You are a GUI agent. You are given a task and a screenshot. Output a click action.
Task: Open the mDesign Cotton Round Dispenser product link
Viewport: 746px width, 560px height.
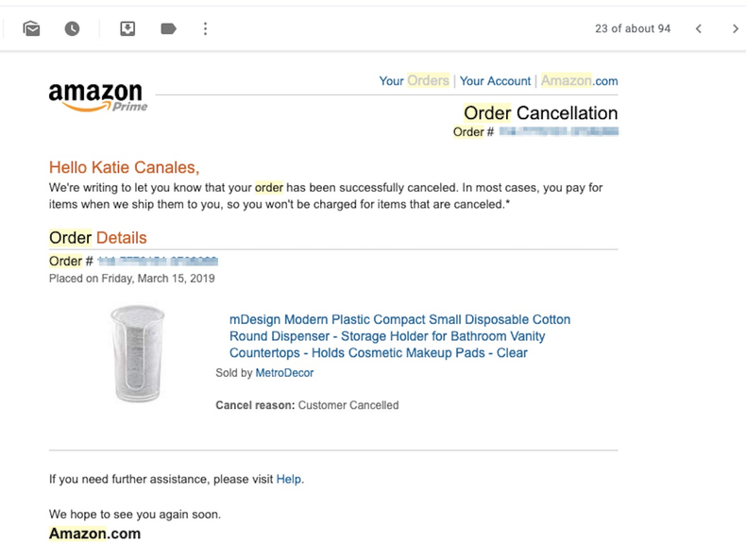click(399, 336)
